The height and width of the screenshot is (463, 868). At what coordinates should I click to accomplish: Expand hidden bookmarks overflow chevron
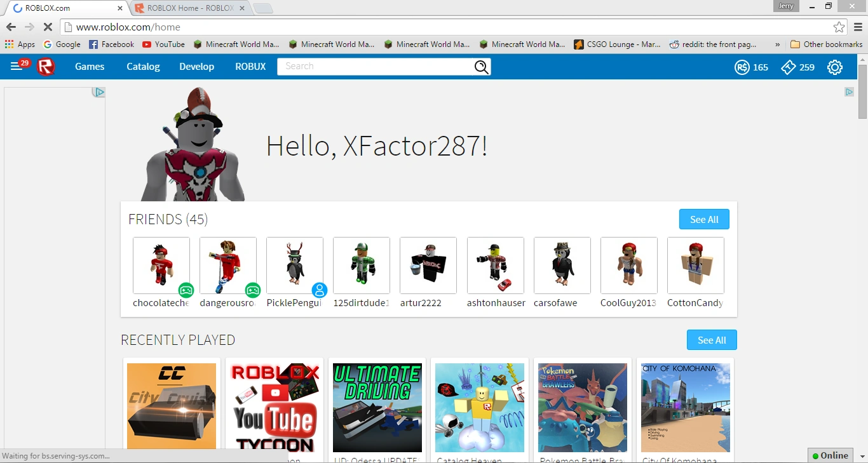777,44
